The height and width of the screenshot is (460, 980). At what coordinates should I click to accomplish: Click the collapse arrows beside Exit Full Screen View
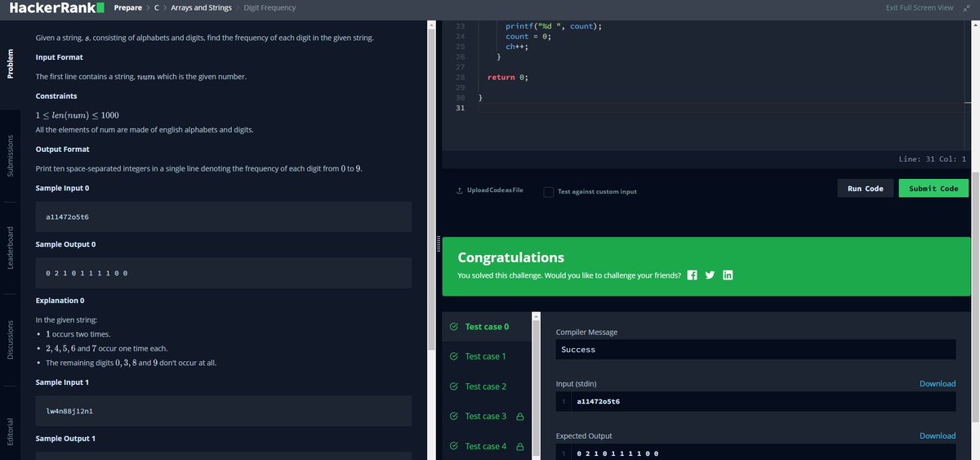point(966,7)
